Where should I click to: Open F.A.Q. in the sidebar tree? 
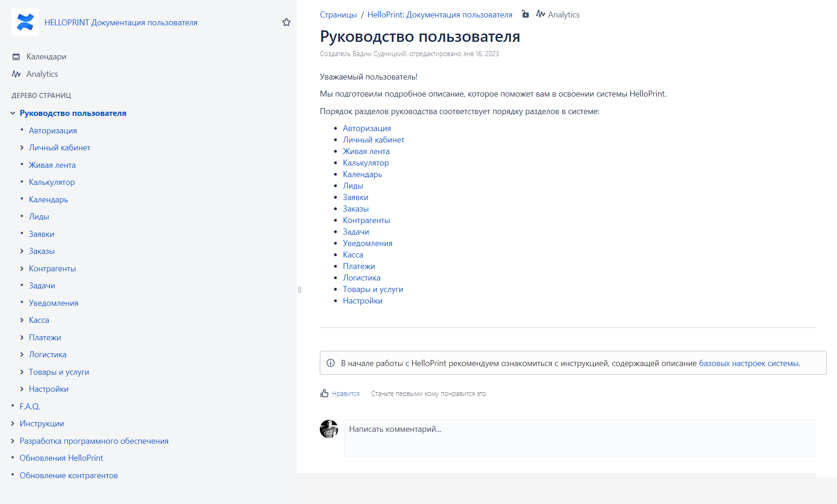coord(29,407)
